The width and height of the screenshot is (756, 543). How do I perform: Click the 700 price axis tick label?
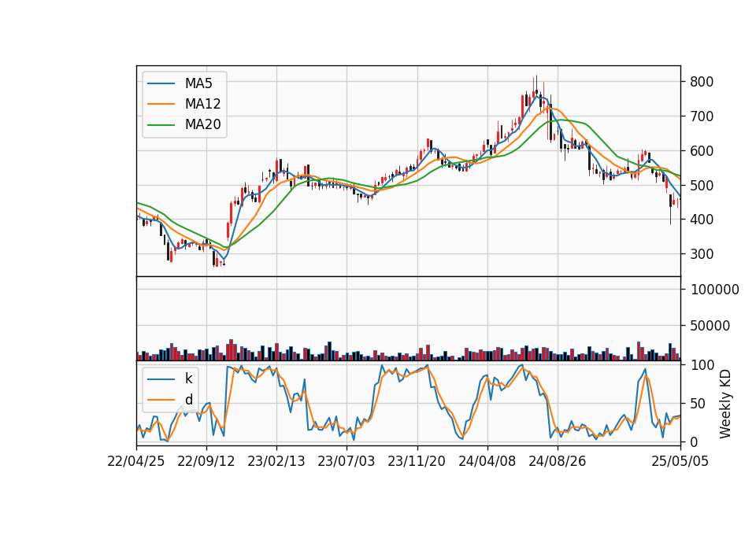(702, 116)
